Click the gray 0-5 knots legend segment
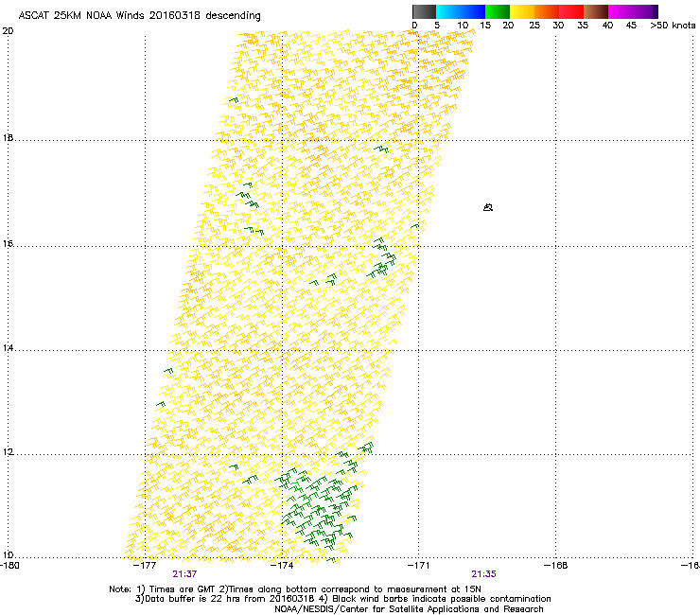Screen dimensions: 700x615 424,11
